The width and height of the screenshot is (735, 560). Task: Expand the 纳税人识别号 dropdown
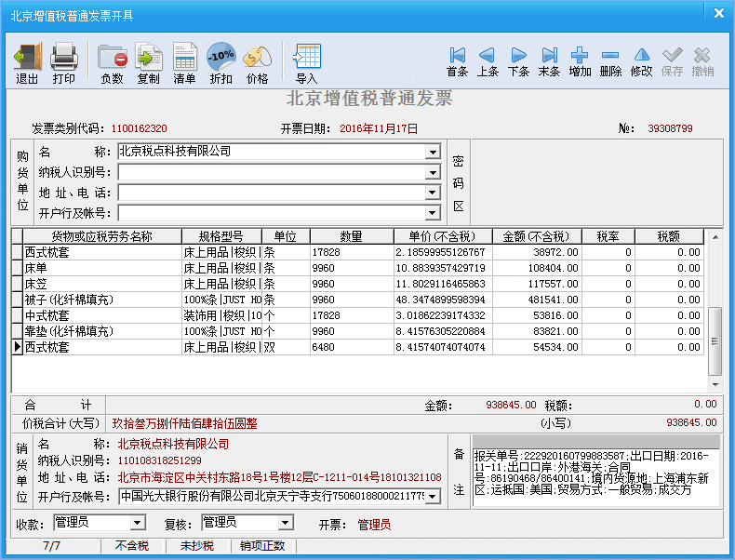[x=433, y=172]
